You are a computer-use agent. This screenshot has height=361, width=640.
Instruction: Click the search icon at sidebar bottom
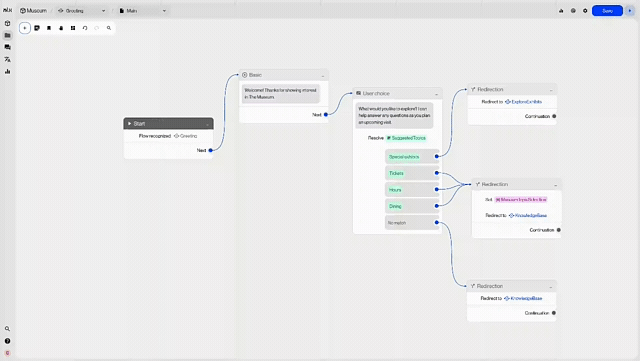pos(7,329)
